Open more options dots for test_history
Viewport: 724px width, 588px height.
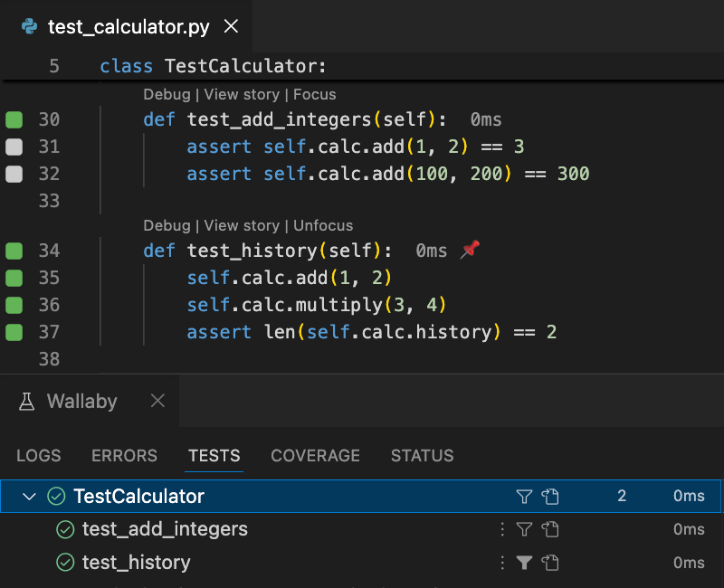tap(502, 563)
